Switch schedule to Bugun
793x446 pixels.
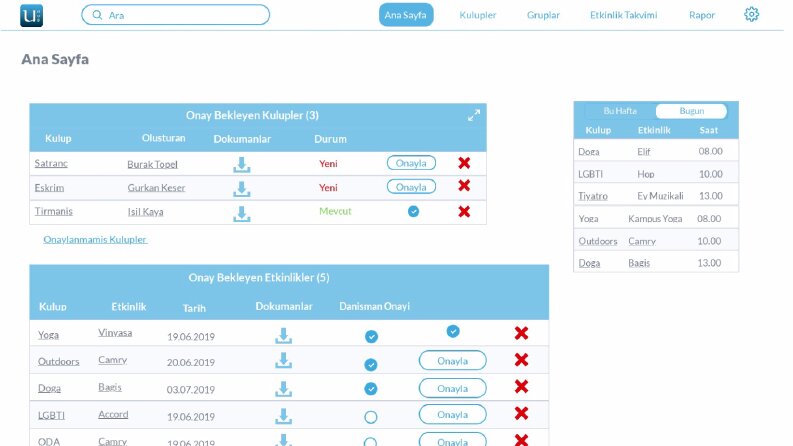pyautogui.click(x=691, y=111)
